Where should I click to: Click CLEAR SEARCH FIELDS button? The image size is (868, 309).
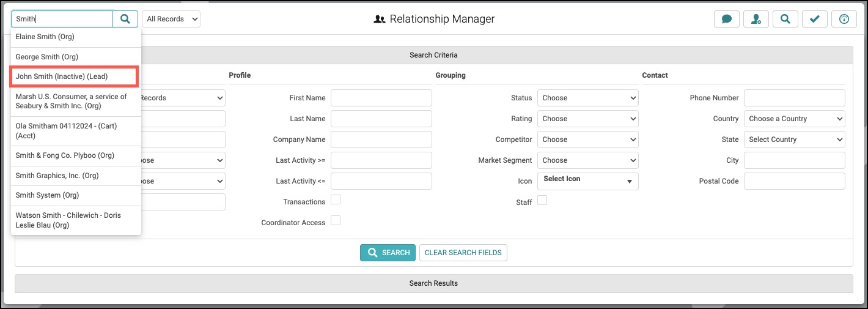pyautogui.click(x=463, y=253)
